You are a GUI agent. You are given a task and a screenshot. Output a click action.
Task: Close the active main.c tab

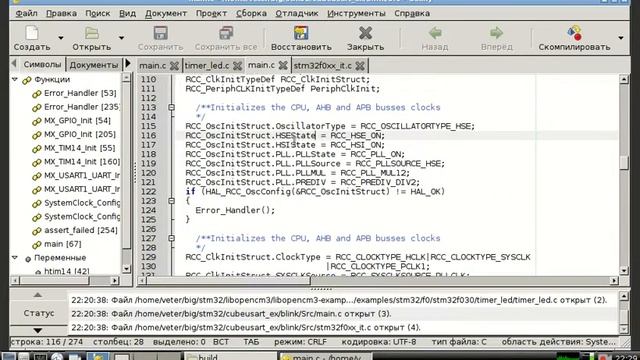tap(283, 65)
